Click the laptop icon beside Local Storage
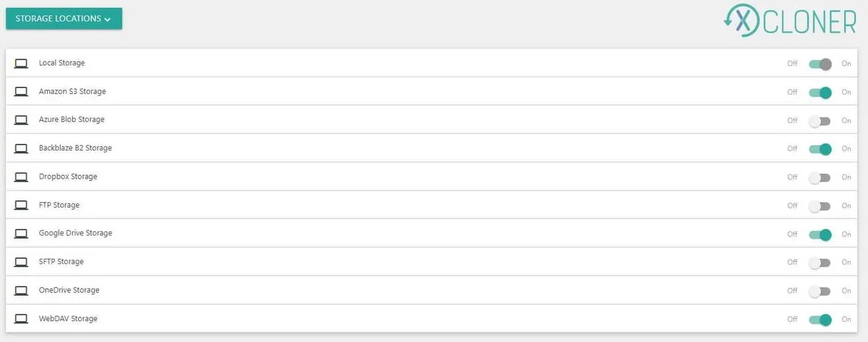 21,64
